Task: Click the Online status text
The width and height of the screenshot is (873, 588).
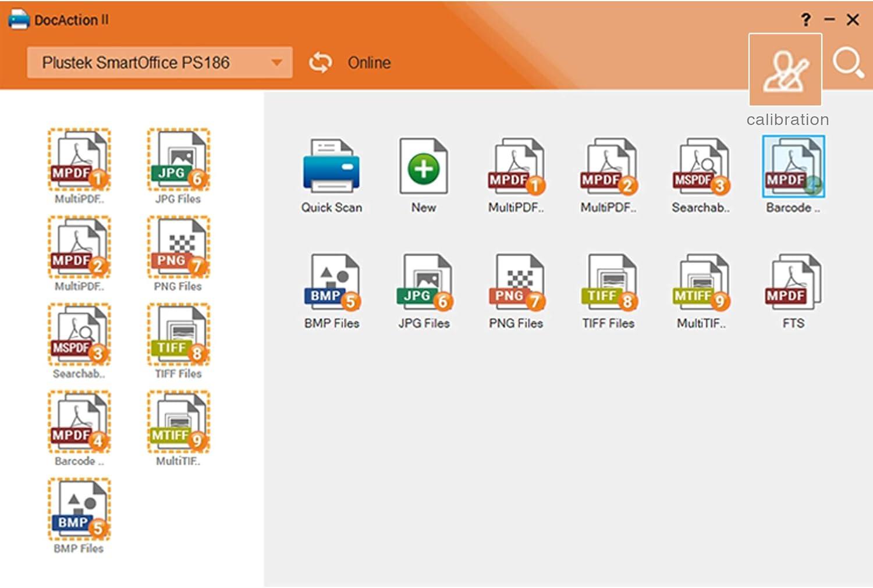Action: pos(369,63)
